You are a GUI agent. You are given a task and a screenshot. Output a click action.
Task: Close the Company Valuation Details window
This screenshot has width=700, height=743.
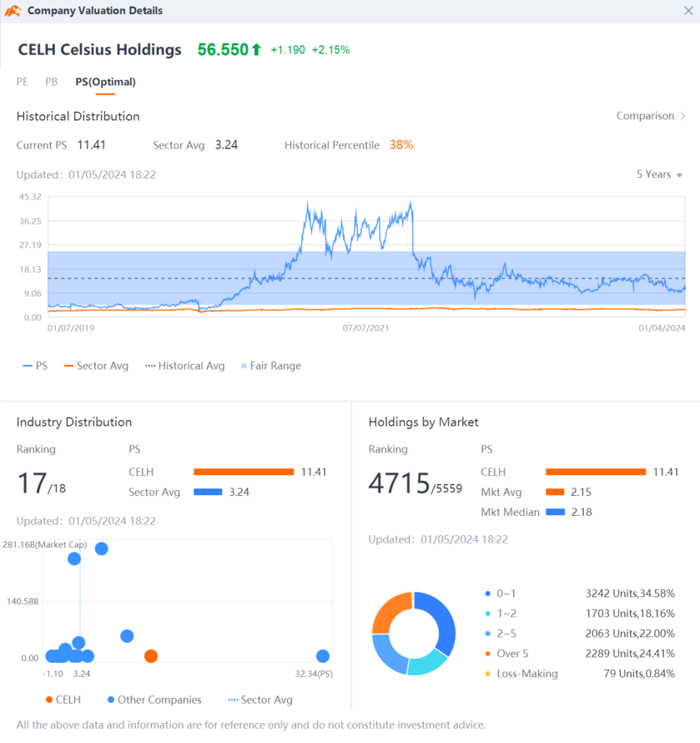688,10
